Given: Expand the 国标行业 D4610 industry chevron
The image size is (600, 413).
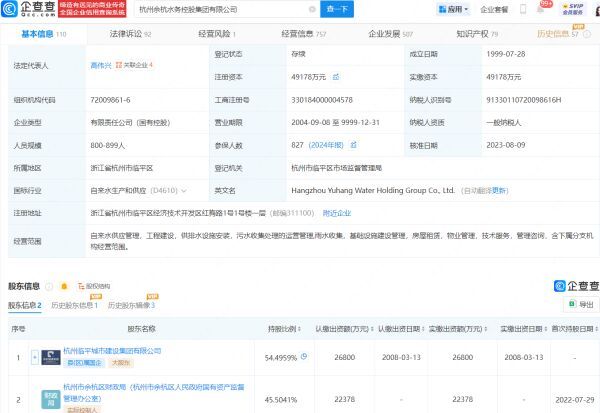Looking at the screenshot, I should (184, 191).
